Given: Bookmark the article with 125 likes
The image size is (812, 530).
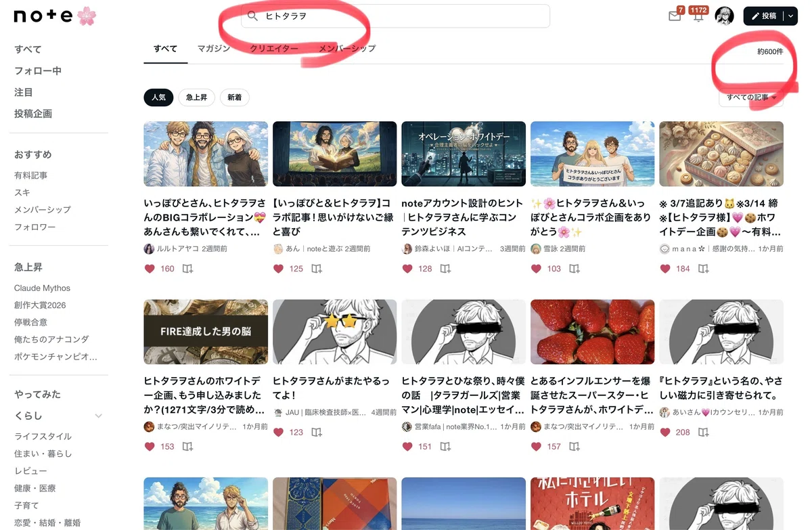Looking at the screenshot, I should click(x=316, y=269).
